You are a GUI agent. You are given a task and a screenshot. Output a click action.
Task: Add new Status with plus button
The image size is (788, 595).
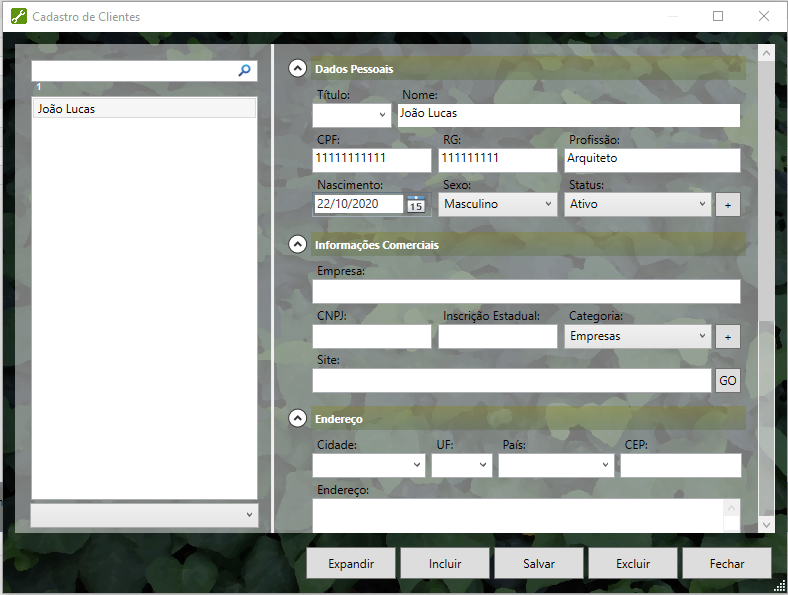(x=728, y=204)
